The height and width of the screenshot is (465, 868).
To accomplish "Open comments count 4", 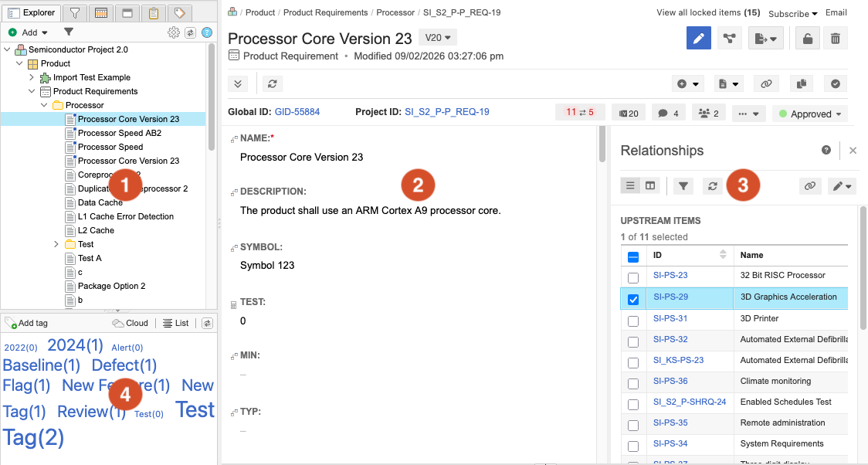I will coord(669,113).
